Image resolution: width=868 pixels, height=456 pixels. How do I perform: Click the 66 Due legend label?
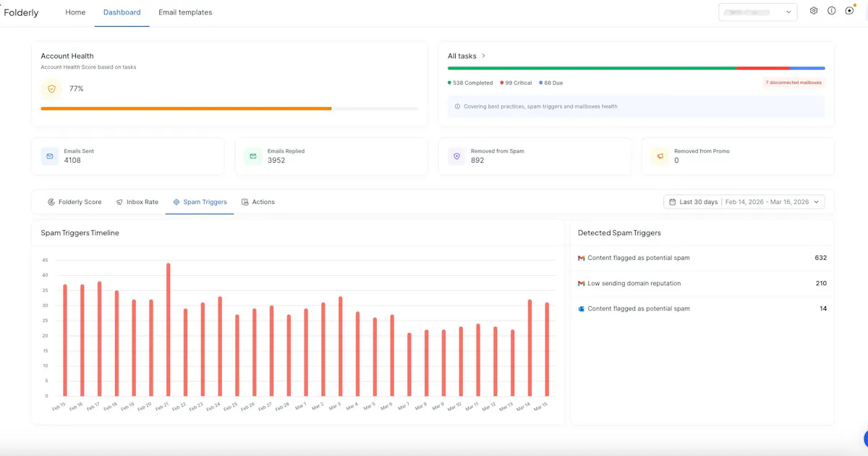pyautogui.click(x=550, y=83)
